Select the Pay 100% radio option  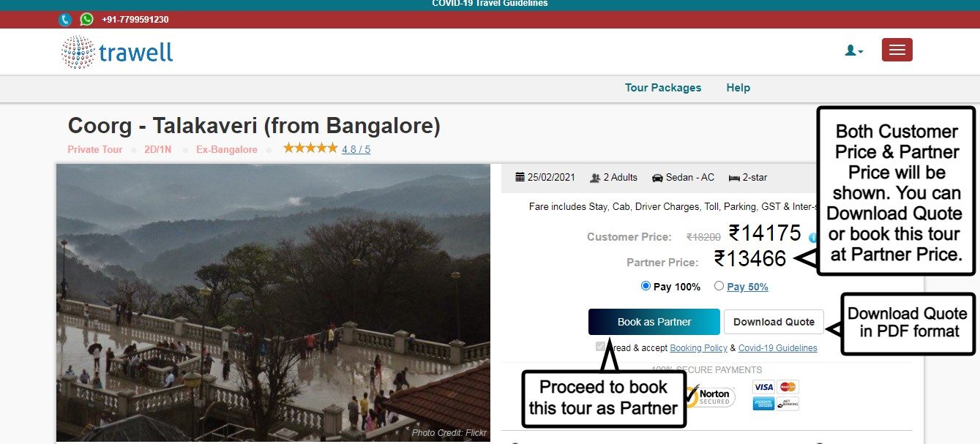[646, 286]
